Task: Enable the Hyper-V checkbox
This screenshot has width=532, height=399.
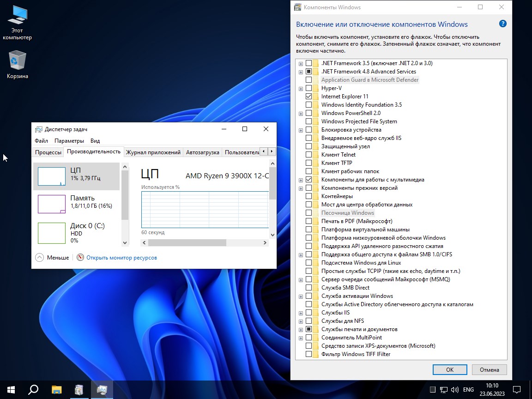Action: pyautogui.click(x=308, y=88)
